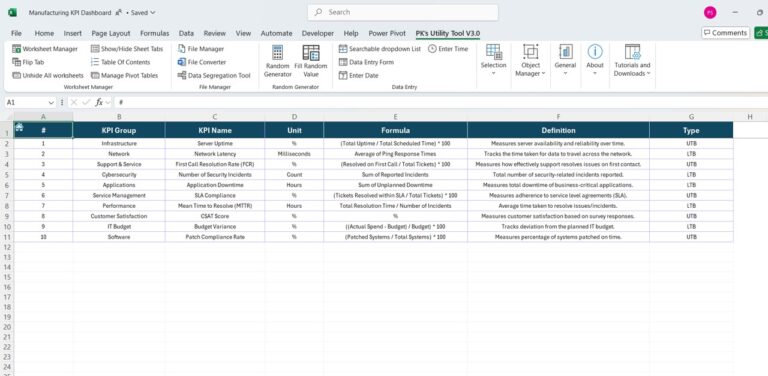Click the Milliseconds unit cell
Screen dimensions: 768x376
point(294,154)
